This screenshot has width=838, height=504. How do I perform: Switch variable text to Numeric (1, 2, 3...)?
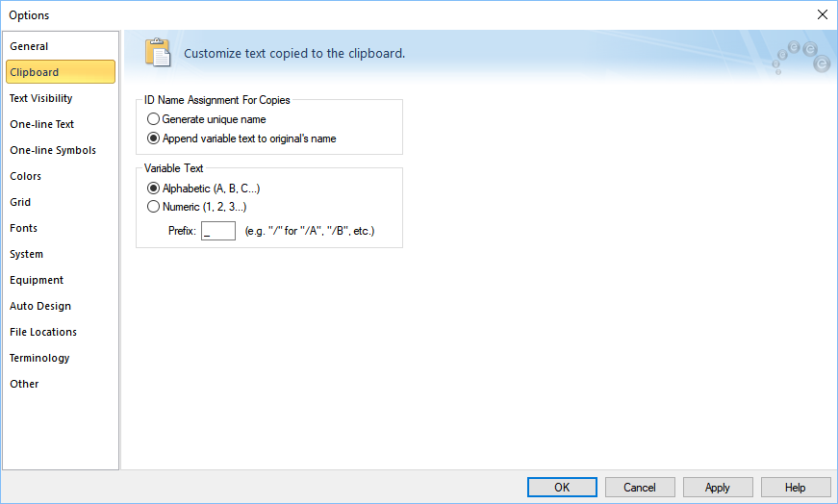153,207
